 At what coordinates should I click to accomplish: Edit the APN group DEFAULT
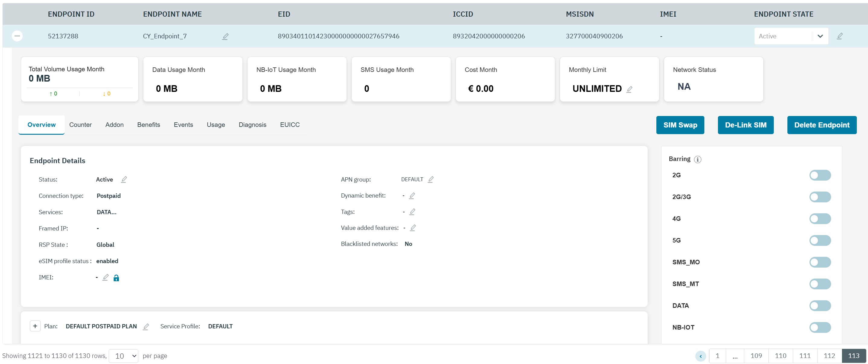(x=430, y=179)
